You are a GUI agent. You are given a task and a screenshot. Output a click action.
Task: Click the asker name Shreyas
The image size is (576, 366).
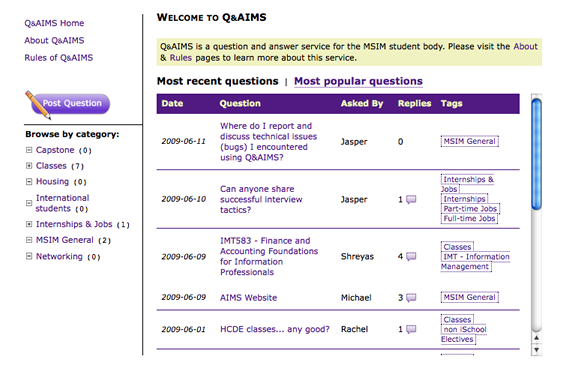point(357,256)
